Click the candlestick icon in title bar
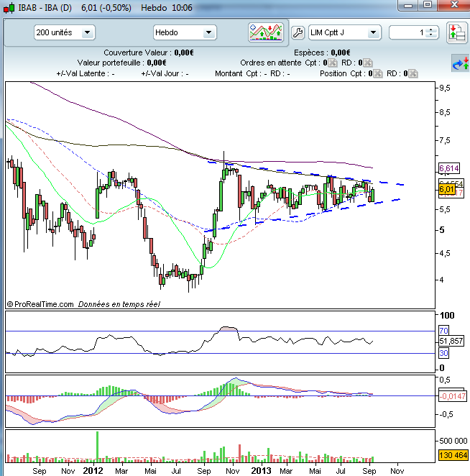The width and height of the screenshot is (470, 476). (9, 8)
